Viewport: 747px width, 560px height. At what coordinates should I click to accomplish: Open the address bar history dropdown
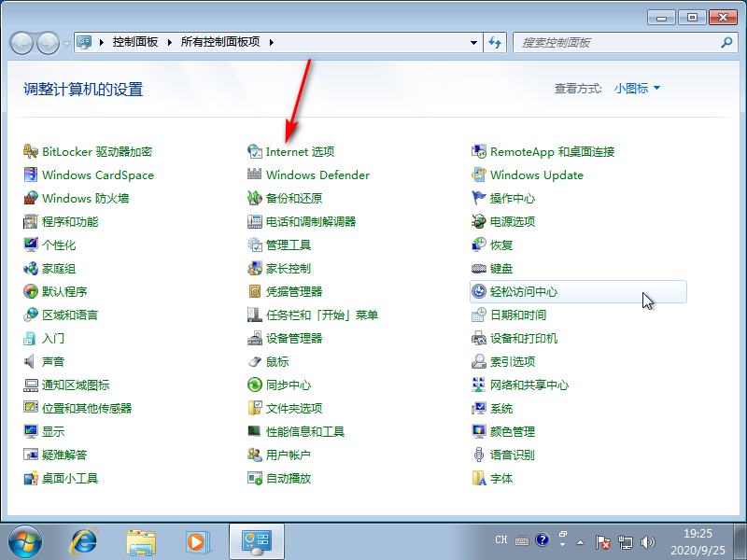pos(472,42)
